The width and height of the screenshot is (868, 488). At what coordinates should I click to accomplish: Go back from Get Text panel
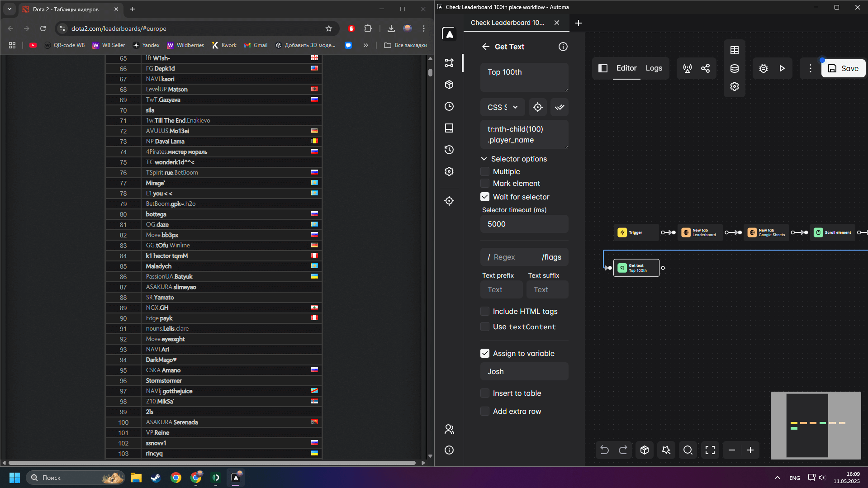point(486,47)
